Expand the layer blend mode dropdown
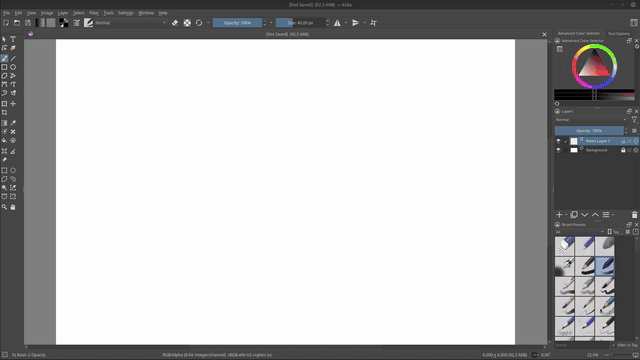 pos(591,120)
